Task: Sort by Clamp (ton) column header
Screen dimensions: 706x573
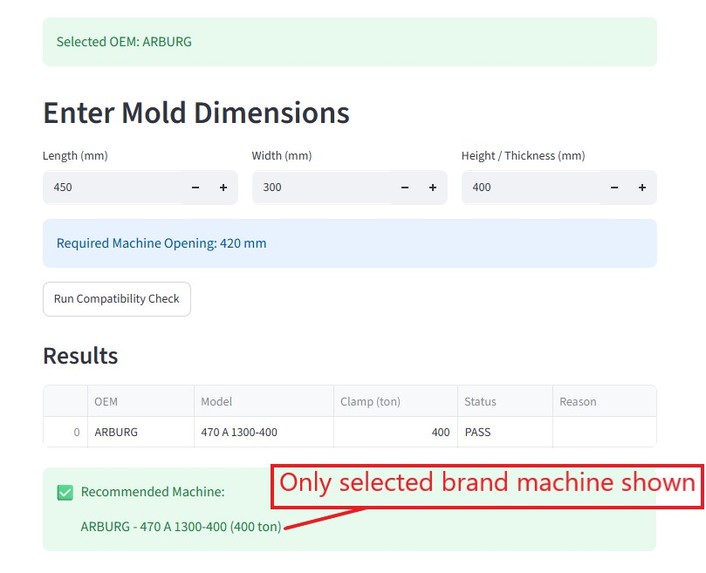Action: coord(395,402)
